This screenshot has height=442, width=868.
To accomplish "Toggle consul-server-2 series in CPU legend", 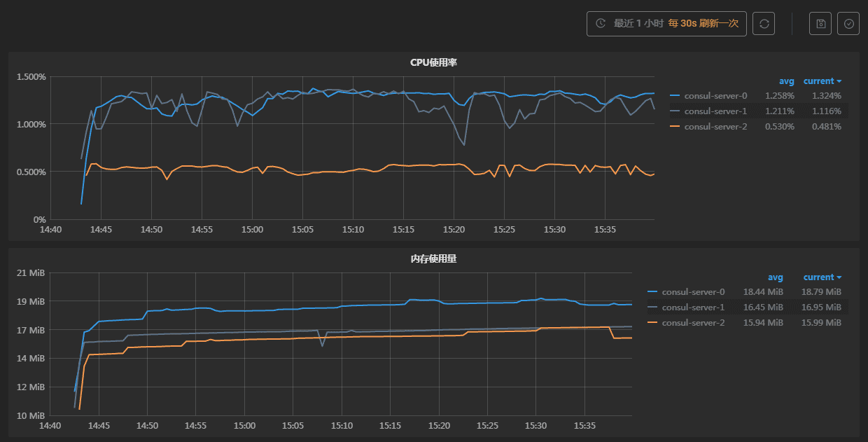I will pos(715,126).
